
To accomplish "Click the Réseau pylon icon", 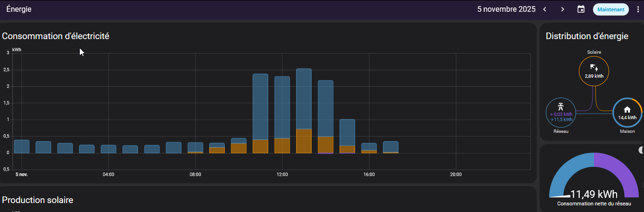I will click(x=560, y=106).
